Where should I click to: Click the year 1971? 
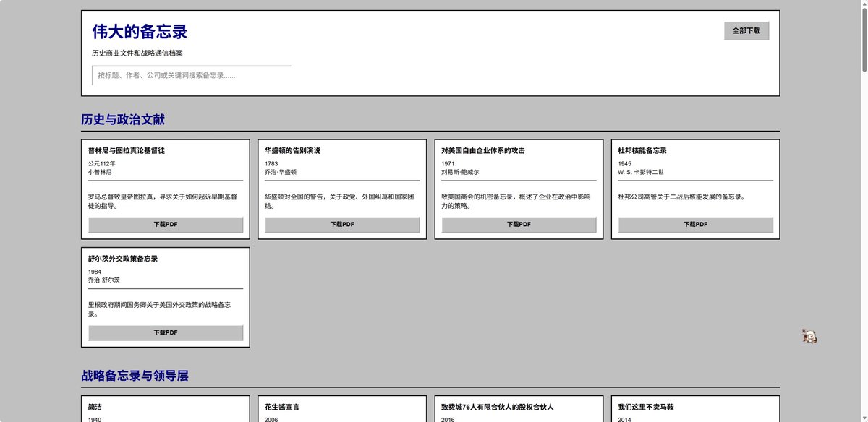[448, 164]
